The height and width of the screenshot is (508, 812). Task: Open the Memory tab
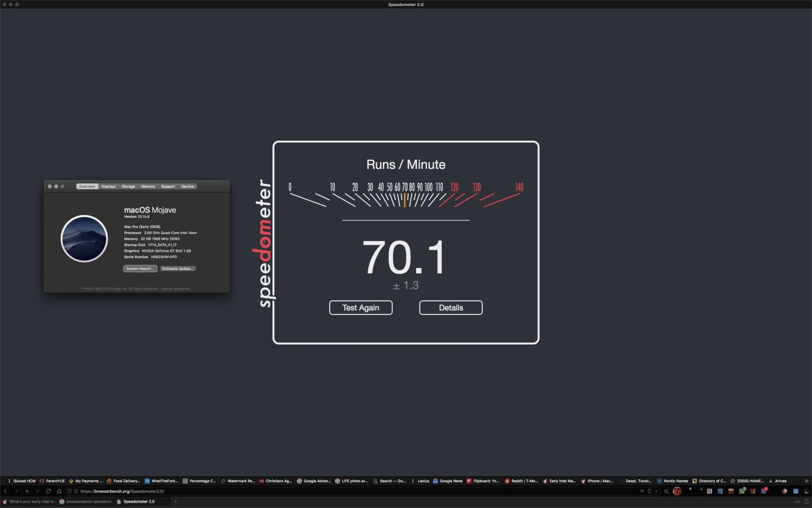click(x=148, y=187)
